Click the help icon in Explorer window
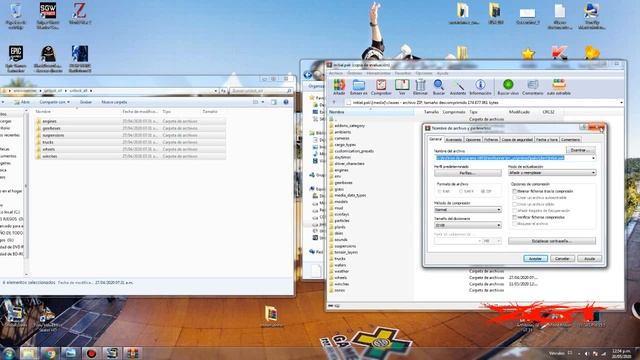 pyautogui.click(x=286, y=102)
